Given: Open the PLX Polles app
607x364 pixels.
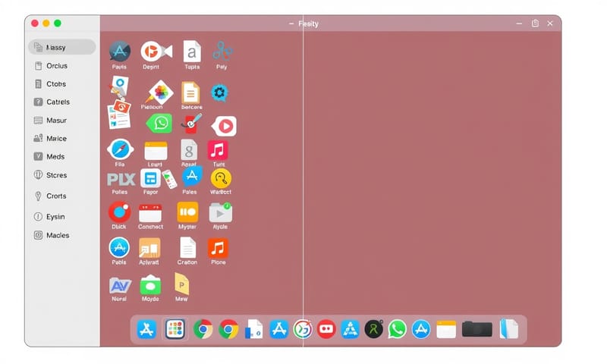Looking at the screenshot, I should pyautogui.click(x=121, y=179).
